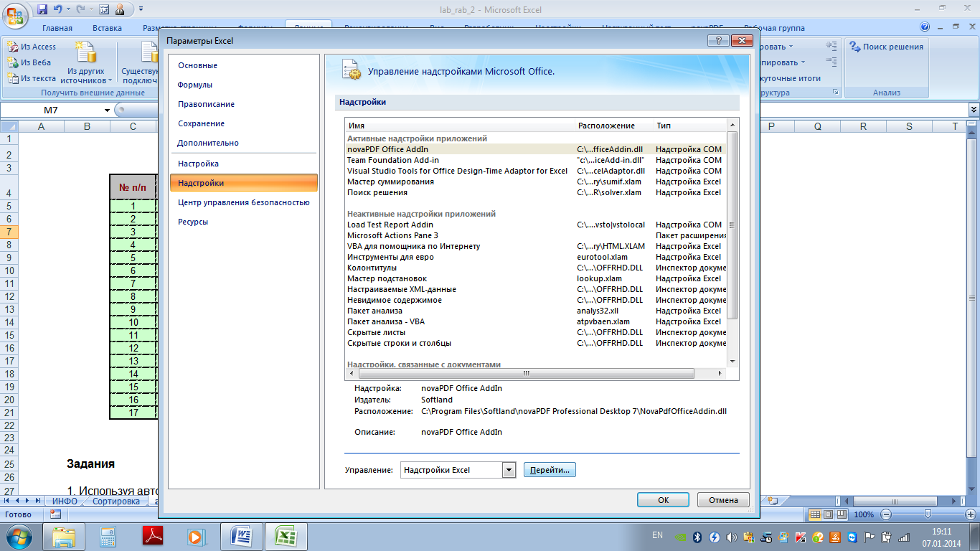Import data From Text (Из текста)

[32, 78]
